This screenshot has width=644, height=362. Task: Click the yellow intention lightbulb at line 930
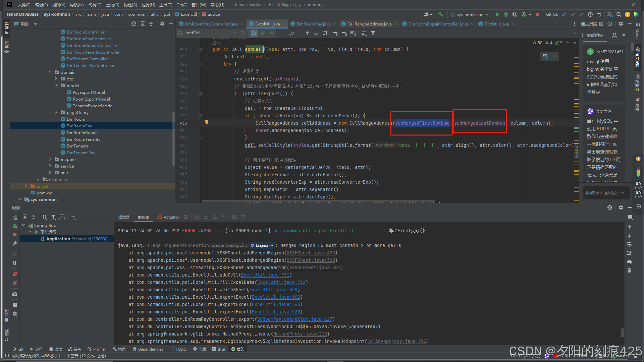tap(207, 122)
